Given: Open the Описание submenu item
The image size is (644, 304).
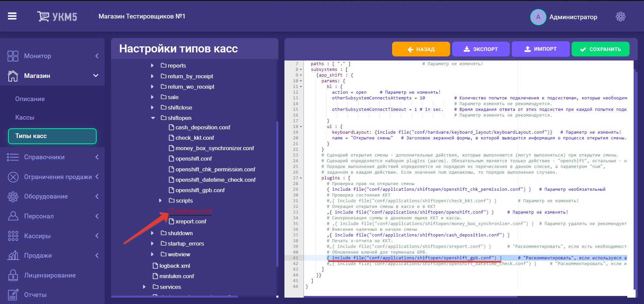Looking at the screenshot, I should (x=30, y=99).
